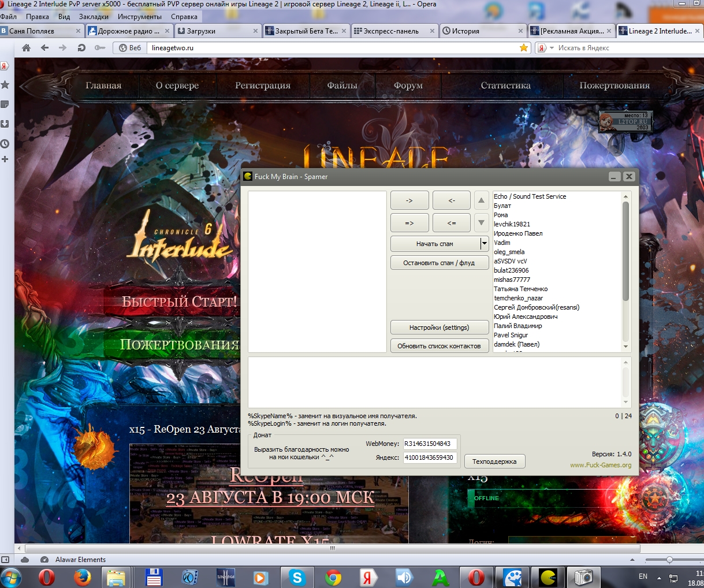Open Notes panel in Opera sidebar
Screen dimensions: 704x588
click(5, 105)
